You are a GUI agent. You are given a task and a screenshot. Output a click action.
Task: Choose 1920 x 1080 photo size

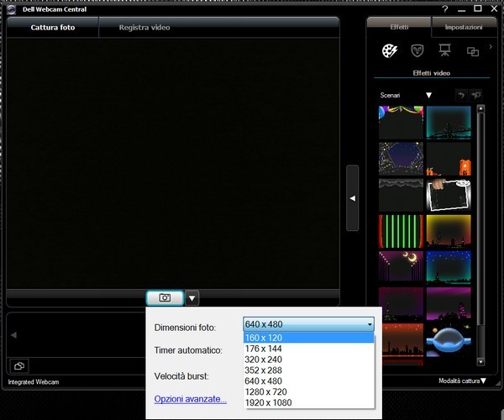267,403
